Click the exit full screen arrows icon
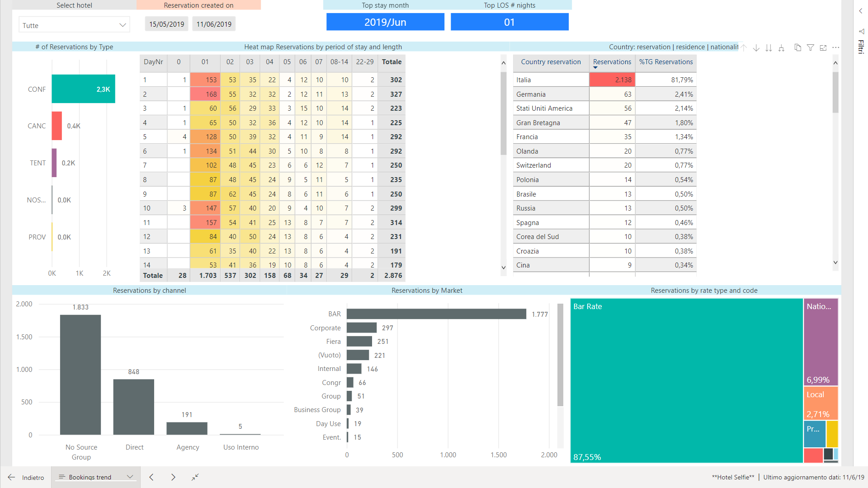 coord(195,477)
